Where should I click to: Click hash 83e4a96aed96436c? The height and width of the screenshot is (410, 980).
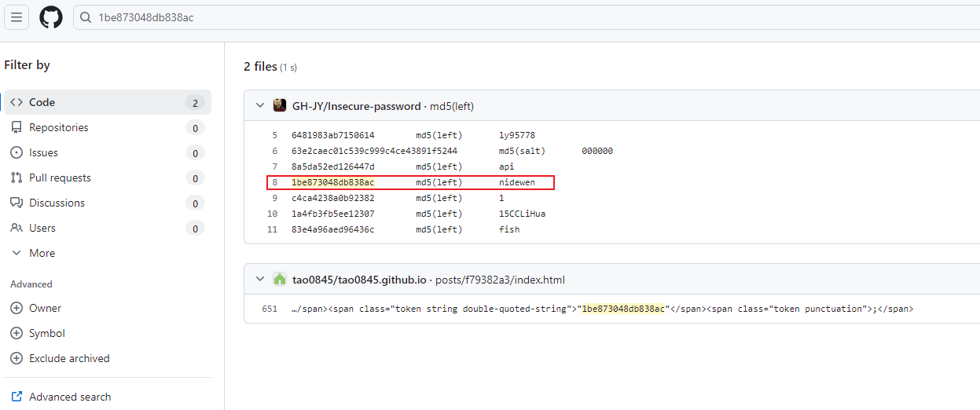[333, 229]
